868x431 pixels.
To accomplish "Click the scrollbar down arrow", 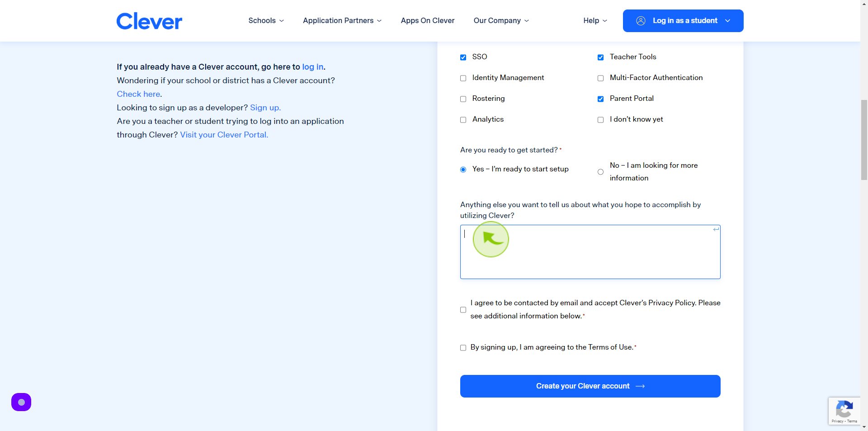I will [x=864, y=427].
